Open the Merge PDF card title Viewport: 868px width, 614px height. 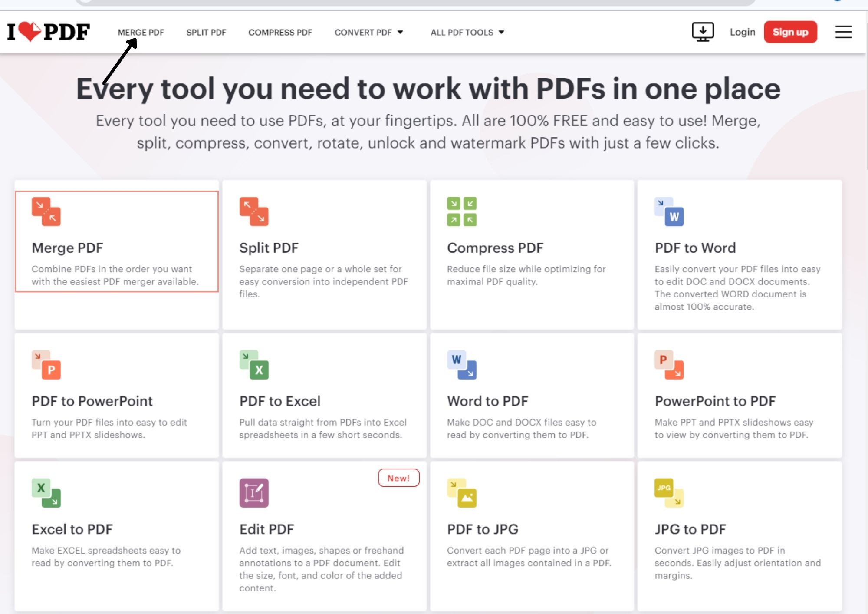tap(67, 248)
